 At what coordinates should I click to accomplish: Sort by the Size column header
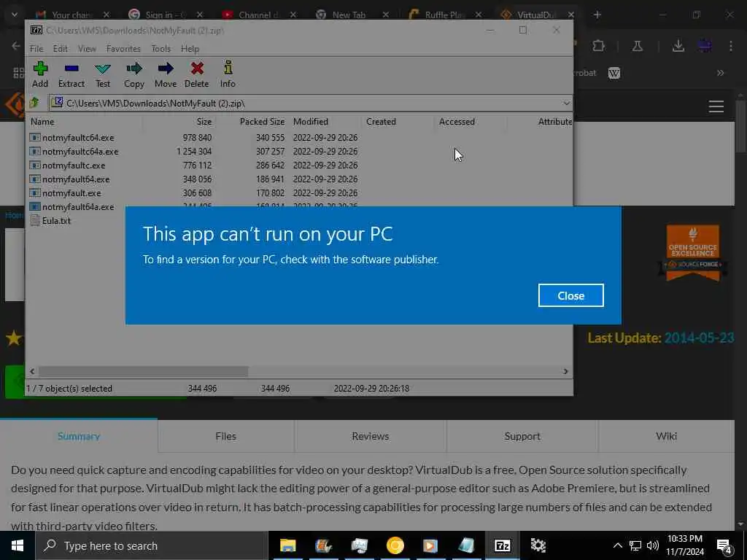(204, 122)
